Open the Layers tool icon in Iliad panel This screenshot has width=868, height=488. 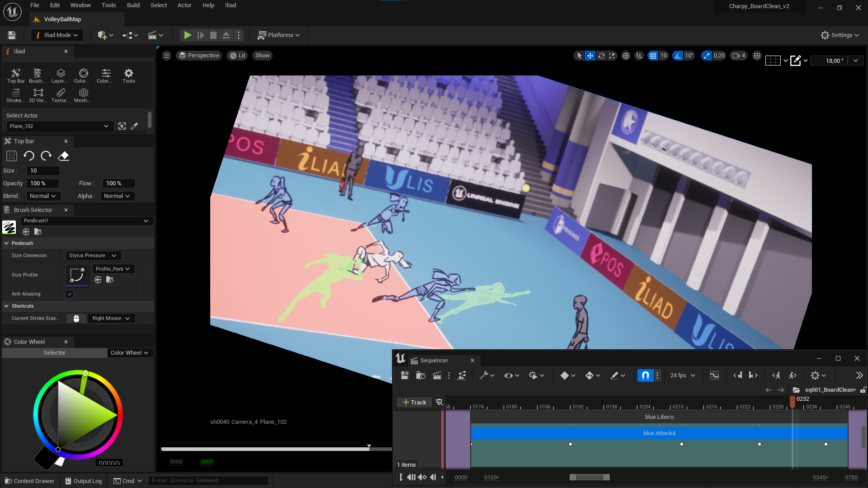tap(60, 75)
